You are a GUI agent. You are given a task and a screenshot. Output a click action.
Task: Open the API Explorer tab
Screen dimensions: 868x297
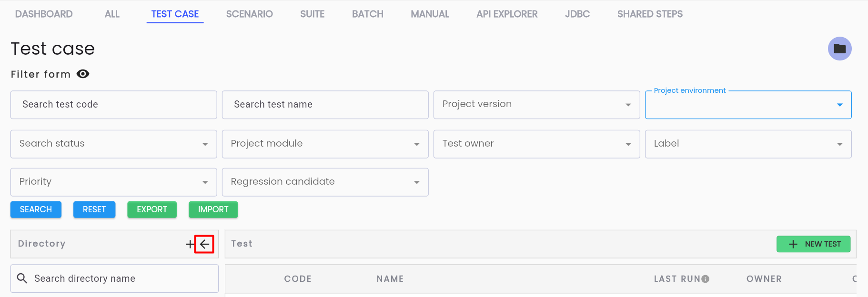coord(507,14)
